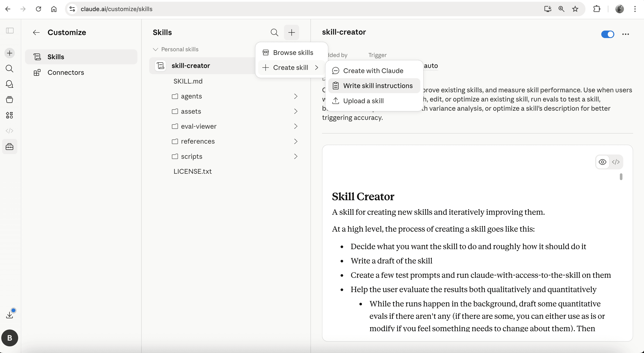644x353 pixels.
Task: Select Write skill instructions option
Action: coord(374,86)
